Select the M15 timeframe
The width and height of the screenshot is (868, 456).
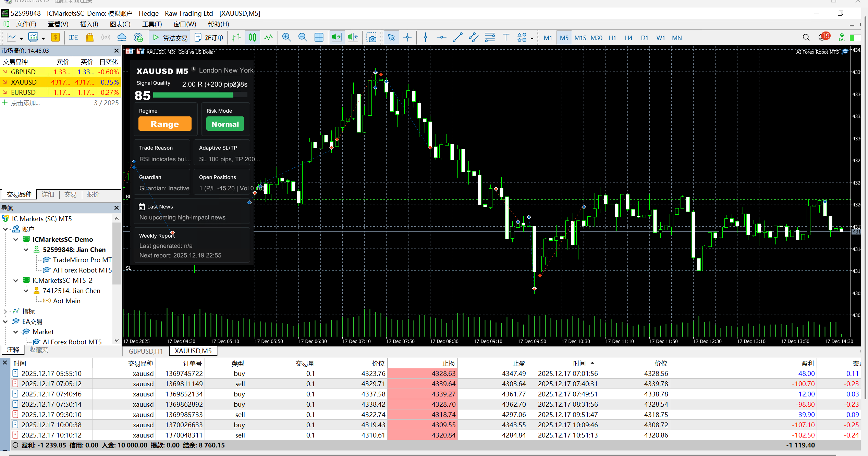580,38
